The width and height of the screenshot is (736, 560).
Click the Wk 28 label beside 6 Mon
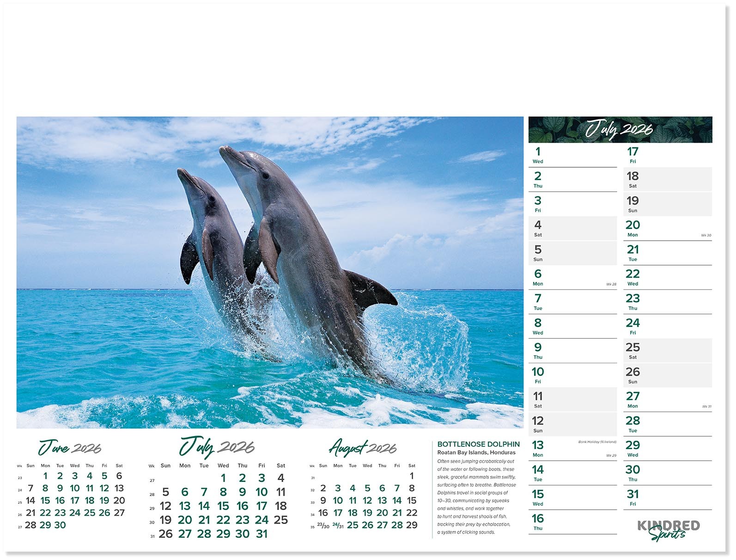(611, 285)
